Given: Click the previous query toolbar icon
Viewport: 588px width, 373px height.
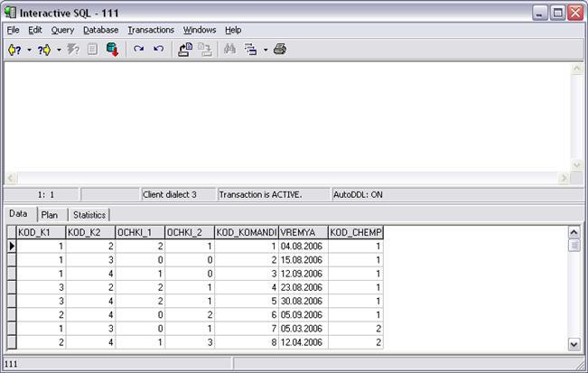Looking at the screenshot, I should (14, 50).
